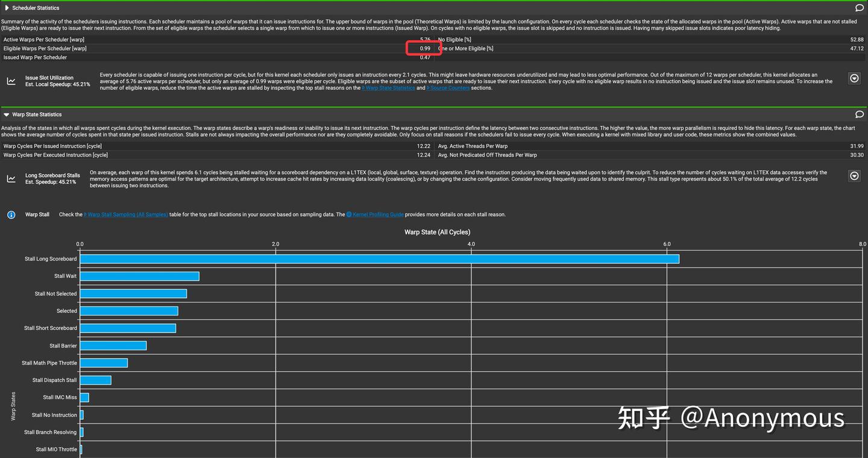
Task: Open comments for Scheduler Statistics section
Action: 860,7
